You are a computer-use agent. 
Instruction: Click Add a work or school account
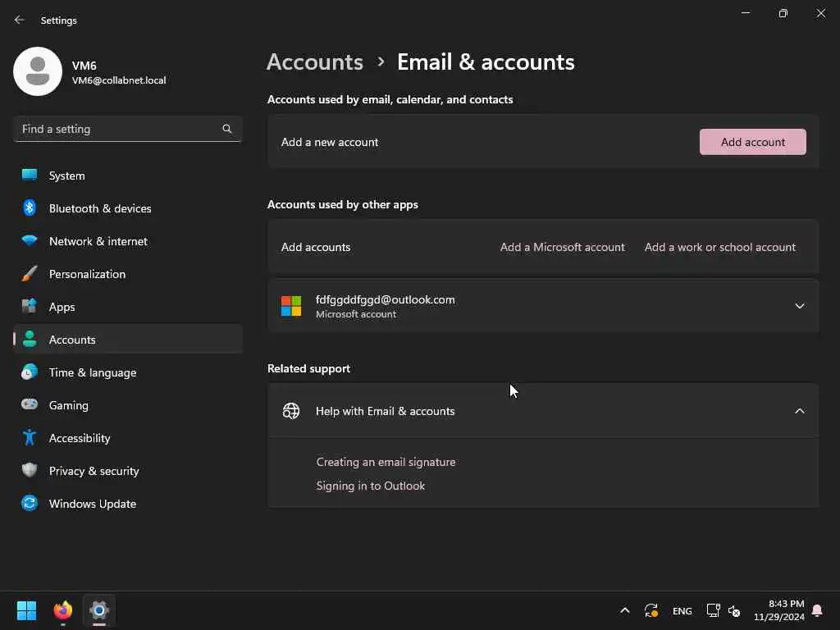coord(719,247)
